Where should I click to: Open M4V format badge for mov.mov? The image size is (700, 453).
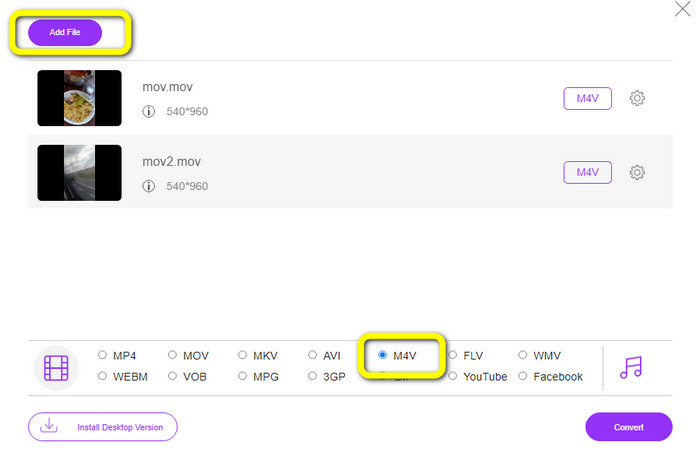[587, 98]
